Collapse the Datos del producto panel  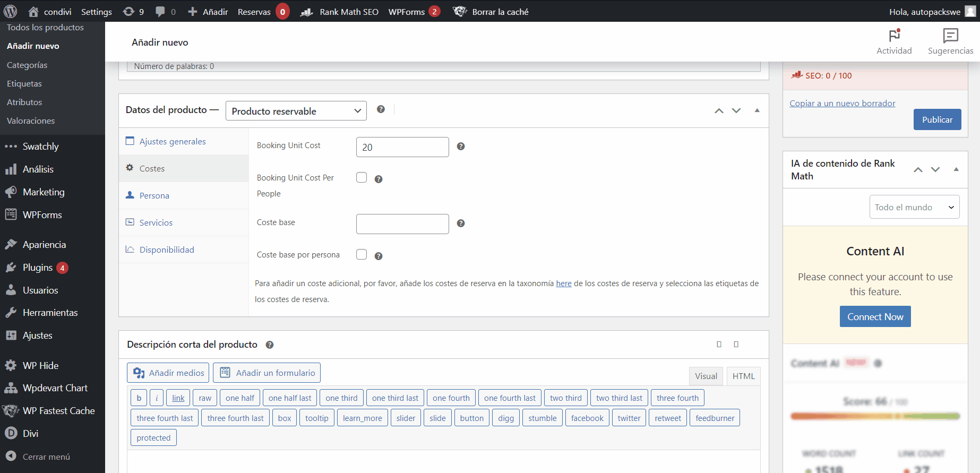tap(757, 110)
